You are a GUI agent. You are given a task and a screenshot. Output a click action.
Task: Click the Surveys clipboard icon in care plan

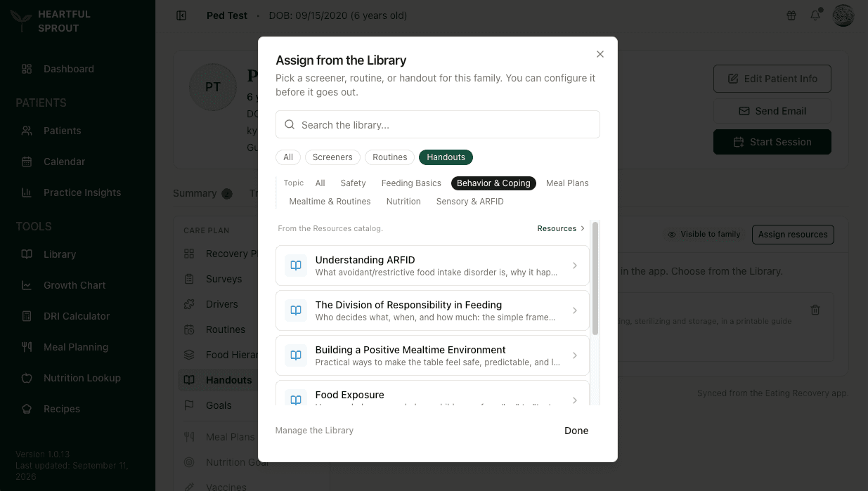(189, 279)
